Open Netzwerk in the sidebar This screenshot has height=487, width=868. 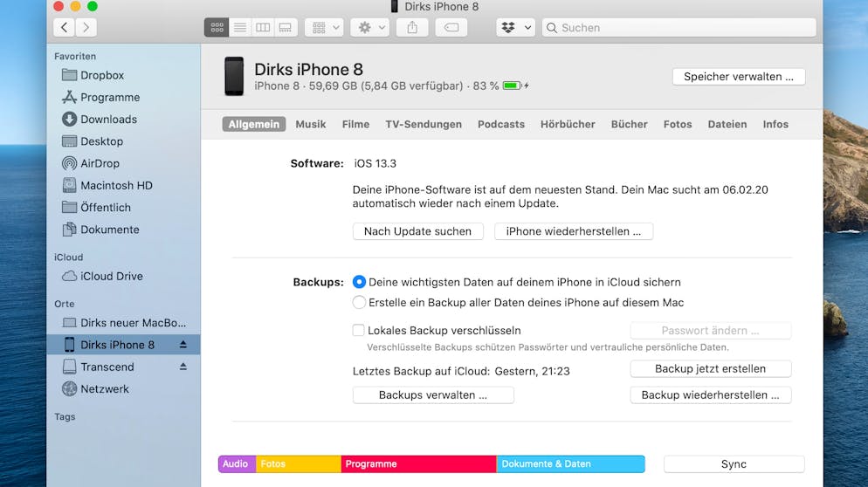tap(123, 389)
